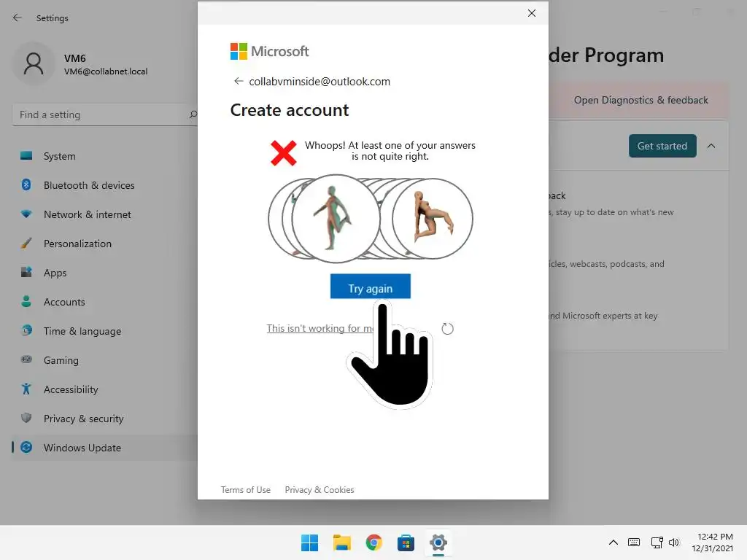
Task: Click the volume speaker tray icon
Action: [674, 542]
